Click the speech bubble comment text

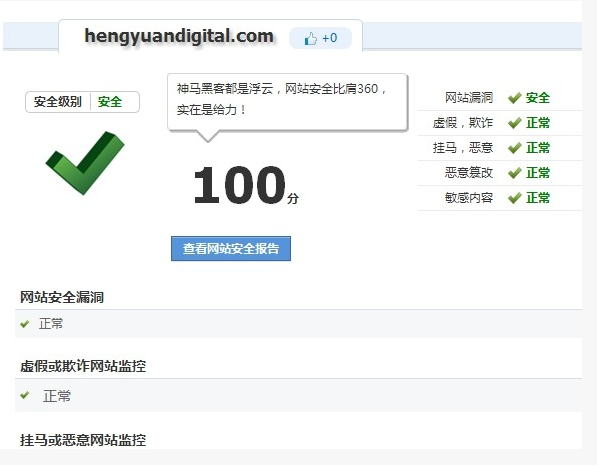click(x=282, y=99)
